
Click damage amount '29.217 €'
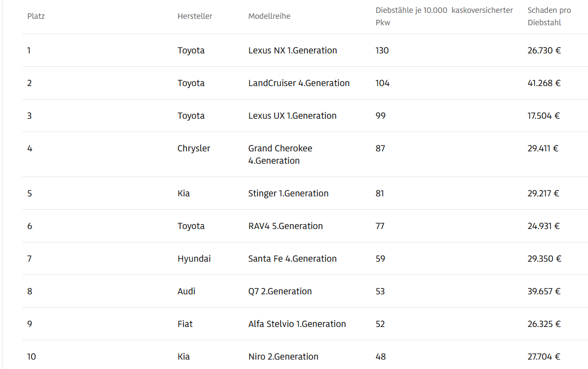pyautogui.click(x=543, y=193)
